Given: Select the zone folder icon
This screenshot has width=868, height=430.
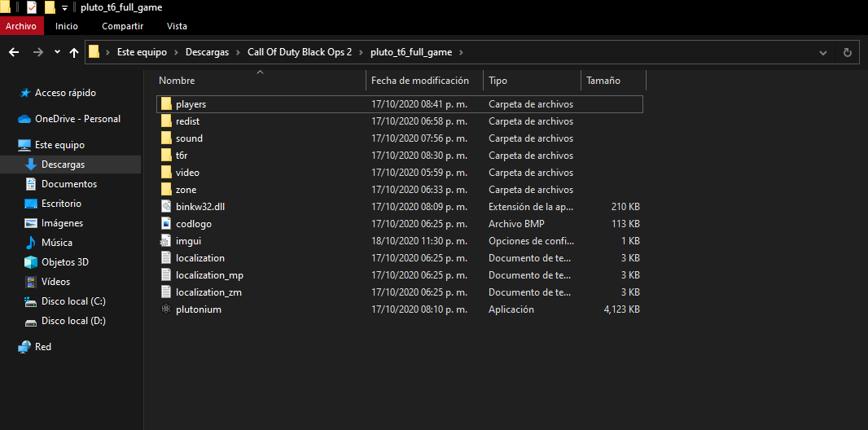Looking at the screenshot, I should coord(166,190).
